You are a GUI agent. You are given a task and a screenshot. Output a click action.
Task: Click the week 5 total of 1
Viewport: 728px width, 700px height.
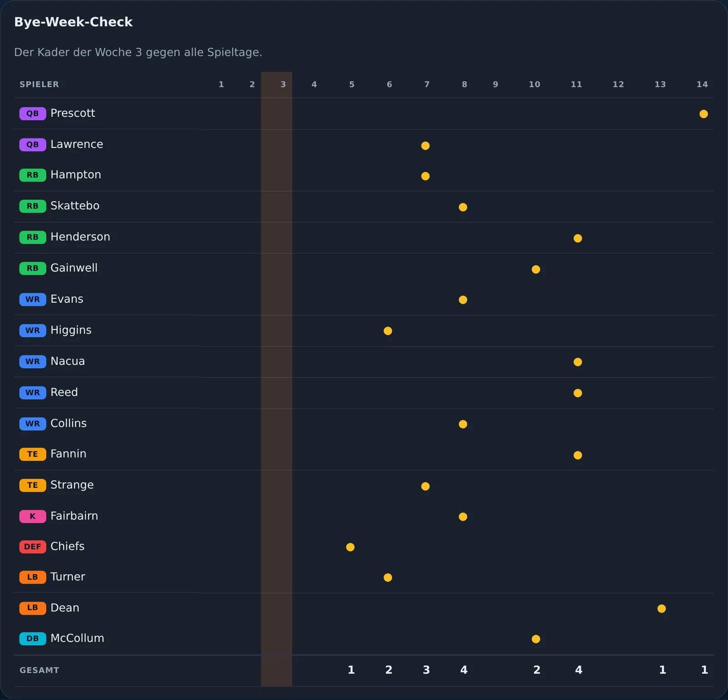[x=351, y=670]
